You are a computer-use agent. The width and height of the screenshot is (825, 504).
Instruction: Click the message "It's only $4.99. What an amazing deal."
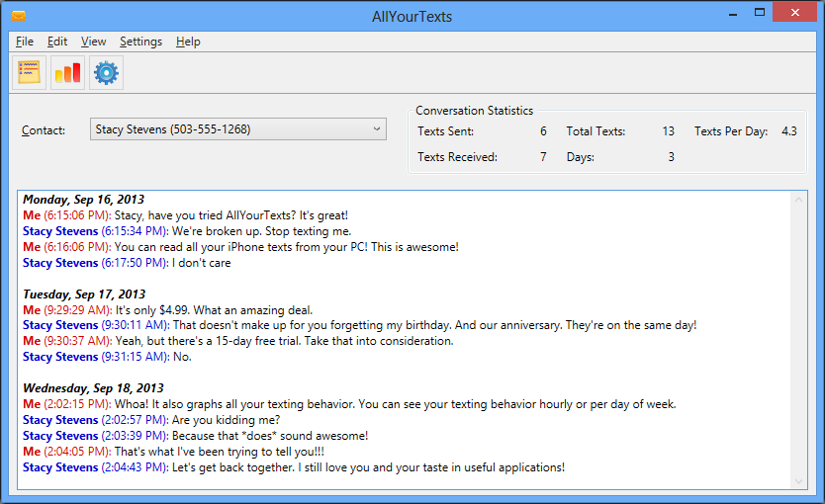tap(214, 310)
